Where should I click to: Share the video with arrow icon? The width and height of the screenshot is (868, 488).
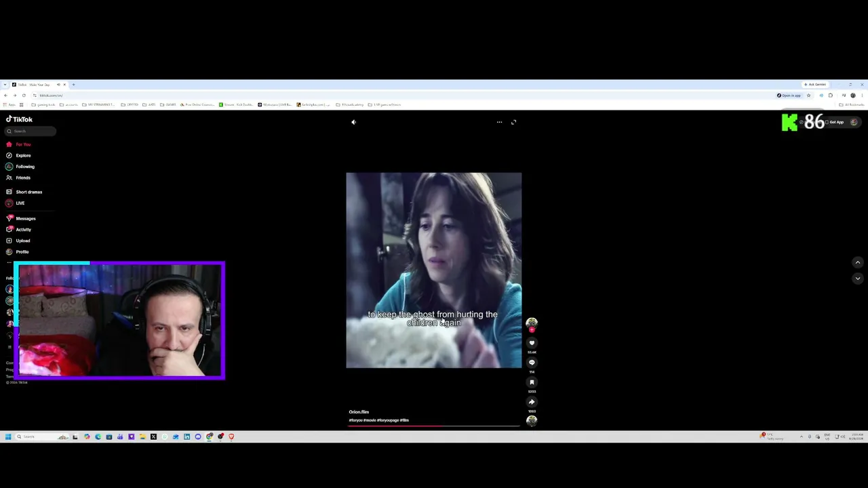tap(532, 402)
